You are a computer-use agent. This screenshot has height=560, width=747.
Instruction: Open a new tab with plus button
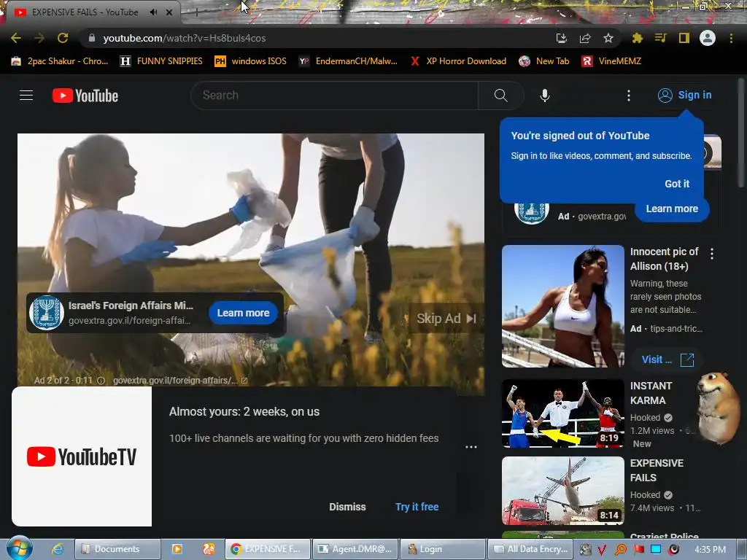[x=196, y=12]
